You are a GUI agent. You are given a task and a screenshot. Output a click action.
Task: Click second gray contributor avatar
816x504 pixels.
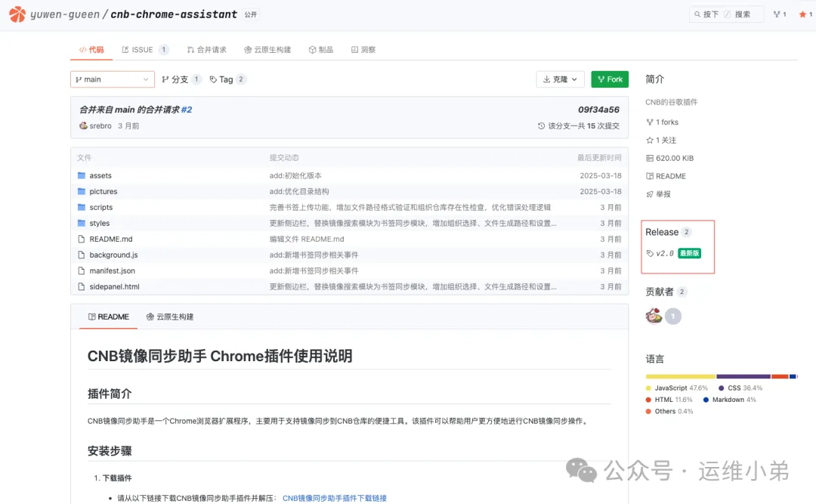click(x=673, y=316)
